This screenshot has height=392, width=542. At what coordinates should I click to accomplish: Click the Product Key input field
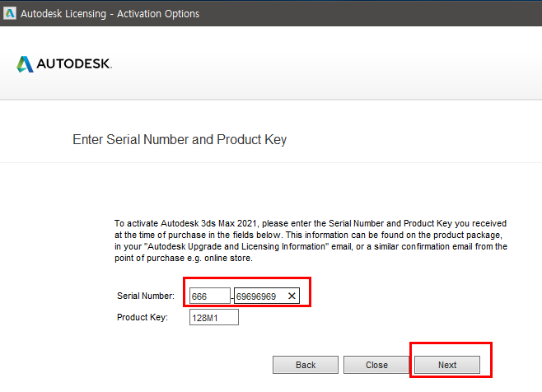coord(213,318)
